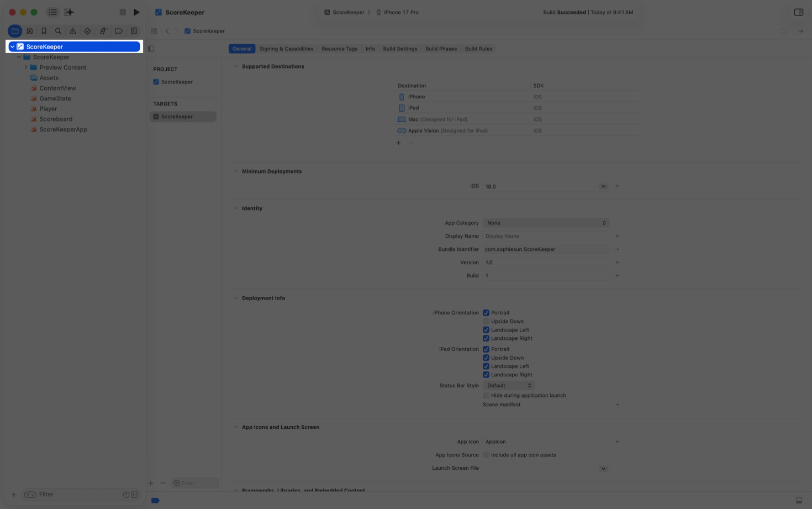
Task: Enable iPhone Upside Down orientation
Action: click(486, 322)
